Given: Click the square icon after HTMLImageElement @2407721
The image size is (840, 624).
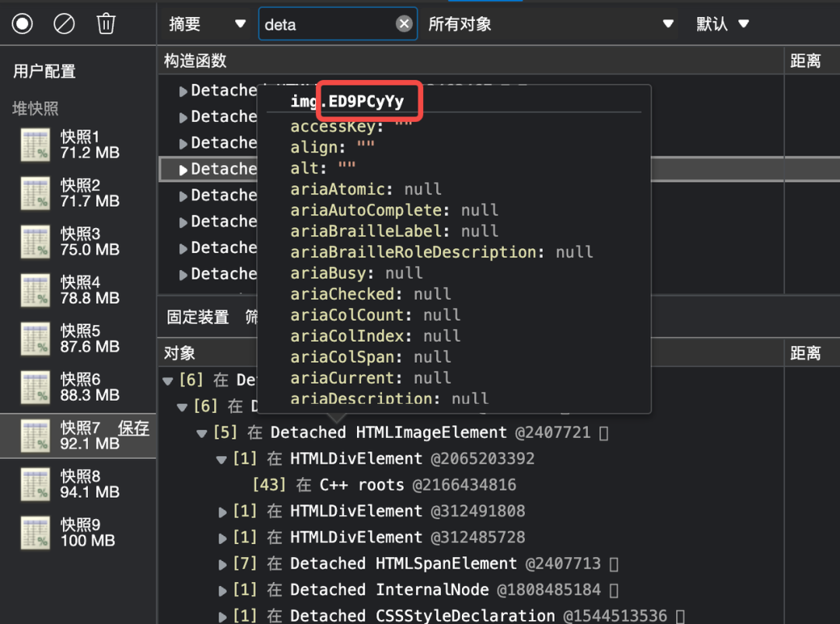Looking at the screenshot, I should pos(604,433).
